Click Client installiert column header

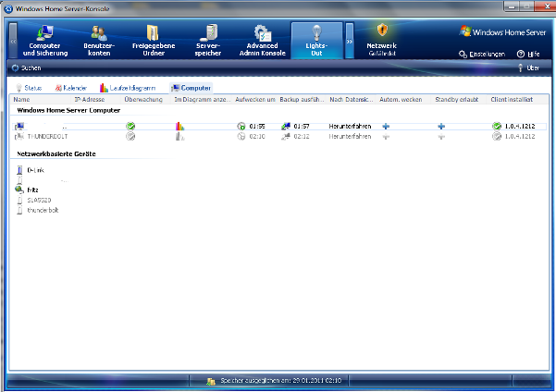[x=512, y=100]
